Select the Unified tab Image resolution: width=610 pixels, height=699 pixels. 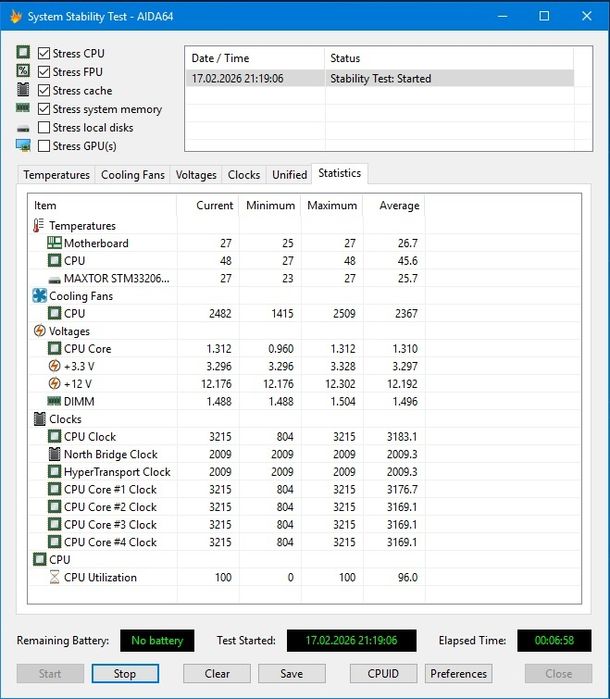[x=289, y=175]
